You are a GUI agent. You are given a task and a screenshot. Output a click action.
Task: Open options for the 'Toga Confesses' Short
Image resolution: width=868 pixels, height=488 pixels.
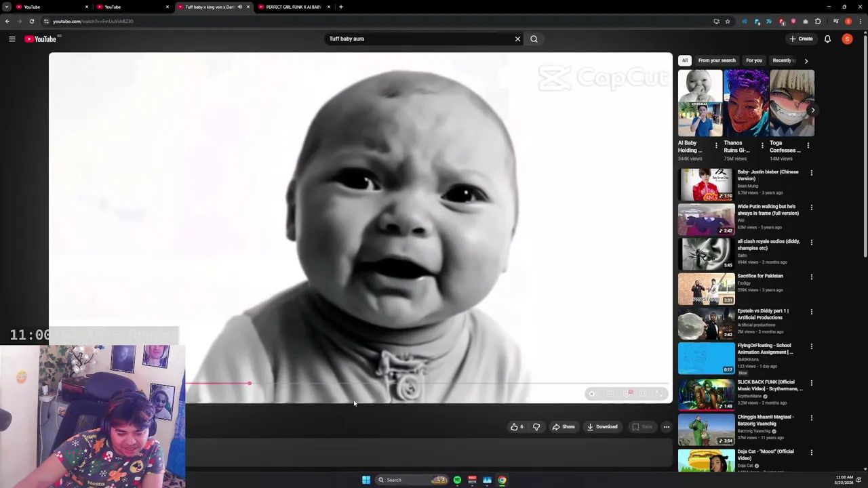click(x=808, y=146)
